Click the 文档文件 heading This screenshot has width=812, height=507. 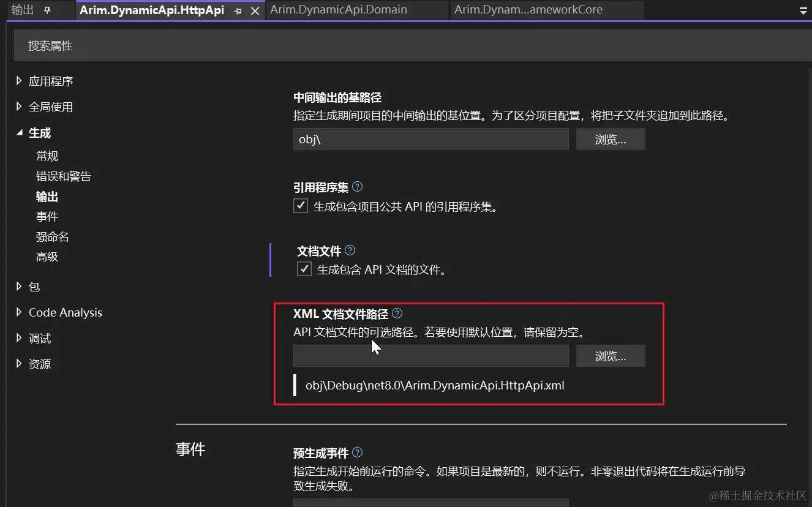[x=319, y=250]
